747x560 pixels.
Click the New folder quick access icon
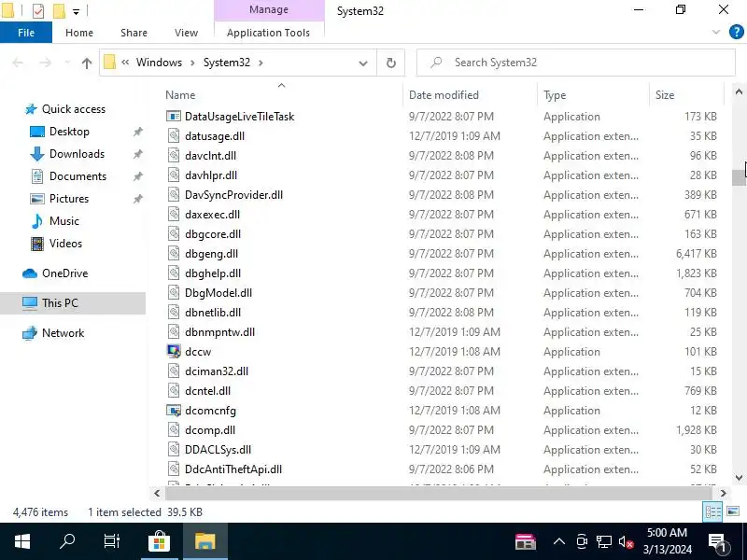(59, 10)
